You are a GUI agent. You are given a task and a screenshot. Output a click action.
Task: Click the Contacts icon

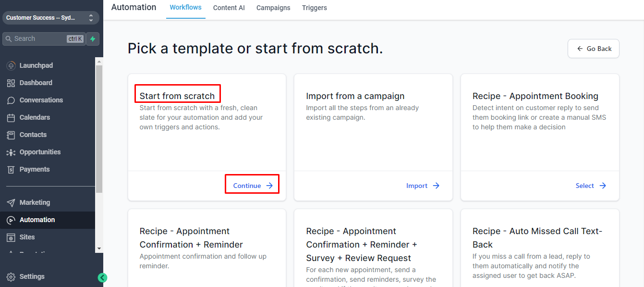(x=11, y=135)
